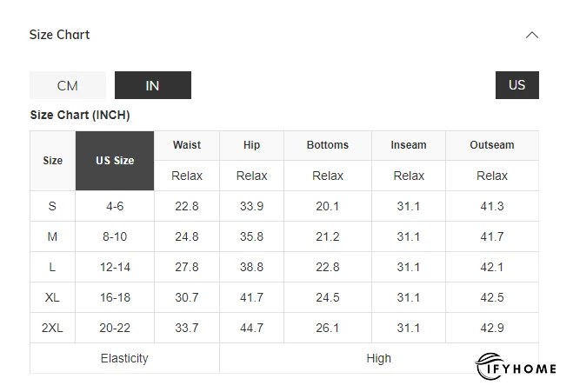Select the S size row label
The height and width of the screenshot is (392, 573).
click(52, 207)
